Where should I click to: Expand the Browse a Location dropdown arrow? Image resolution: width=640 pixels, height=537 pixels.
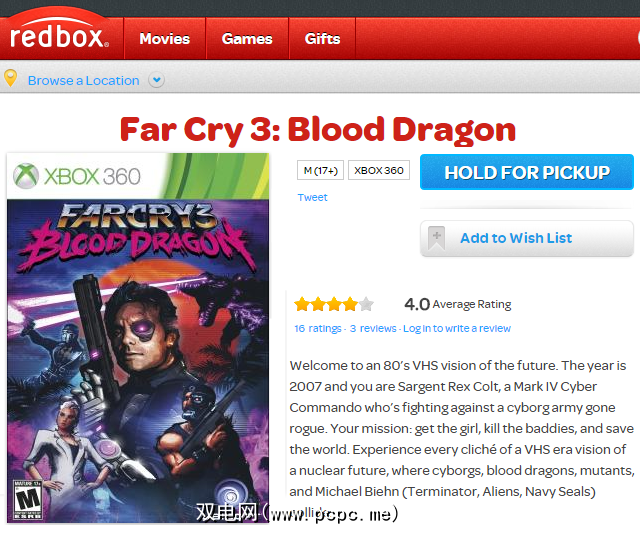pos(156,80)
